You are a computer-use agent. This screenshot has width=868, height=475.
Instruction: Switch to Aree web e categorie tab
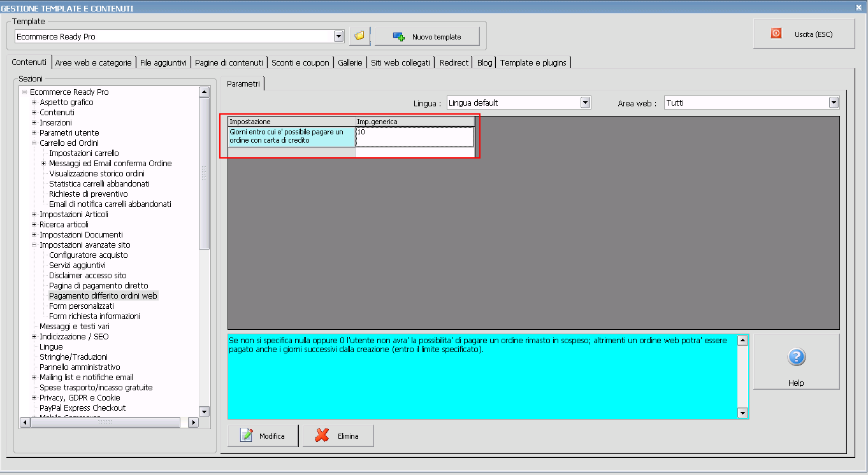click(94, 62)
